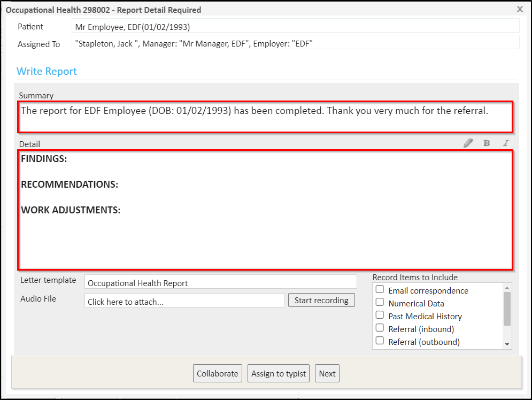The image size is (532, 400).
Task: Click Next to proceed
Action: point(327,374)
